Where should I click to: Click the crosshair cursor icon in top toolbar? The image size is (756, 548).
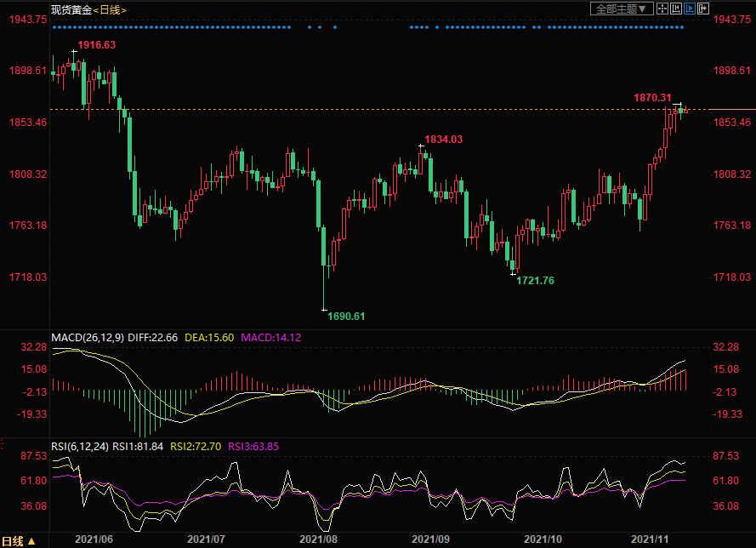click(662, 9)
